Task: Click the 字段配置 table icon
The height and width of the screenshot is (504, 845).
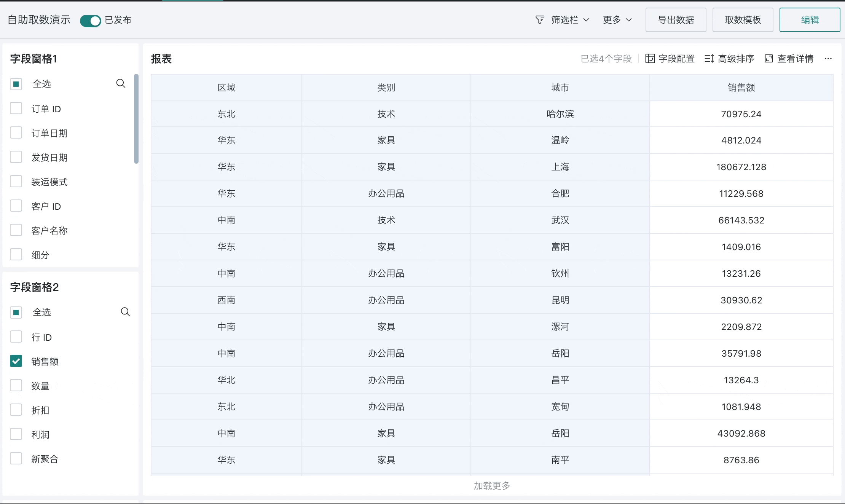Action: [650, 59]
